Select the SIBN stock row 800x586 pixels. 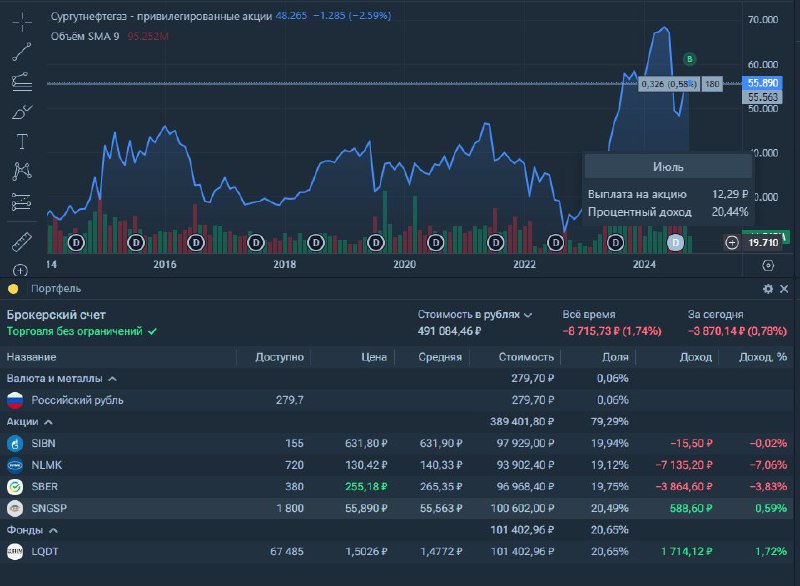click(x=397, y=444)
